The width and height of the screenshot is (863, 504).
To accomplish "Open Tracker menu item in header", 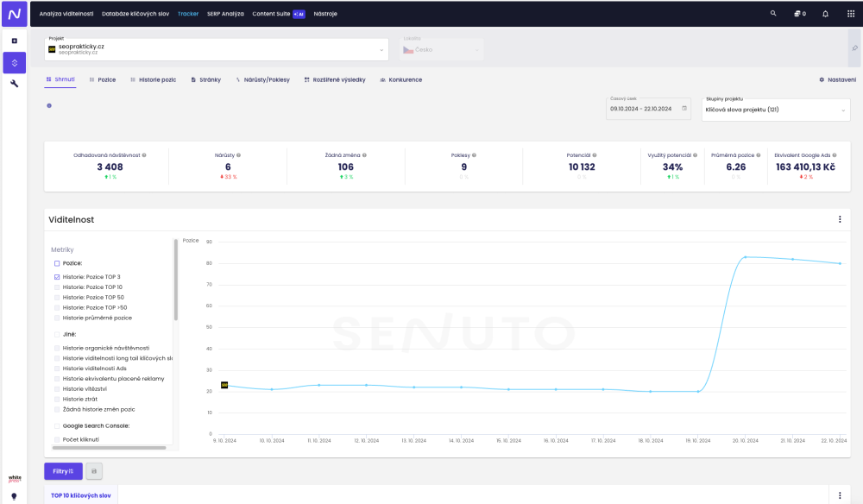I will pyautogui.click(x=187, y=14).
